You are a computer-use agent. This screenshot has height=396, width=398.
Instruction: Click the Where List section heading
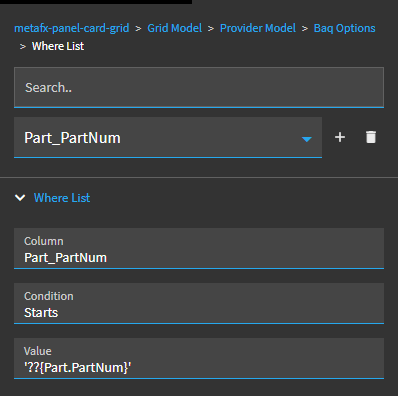tap(62, 198)
